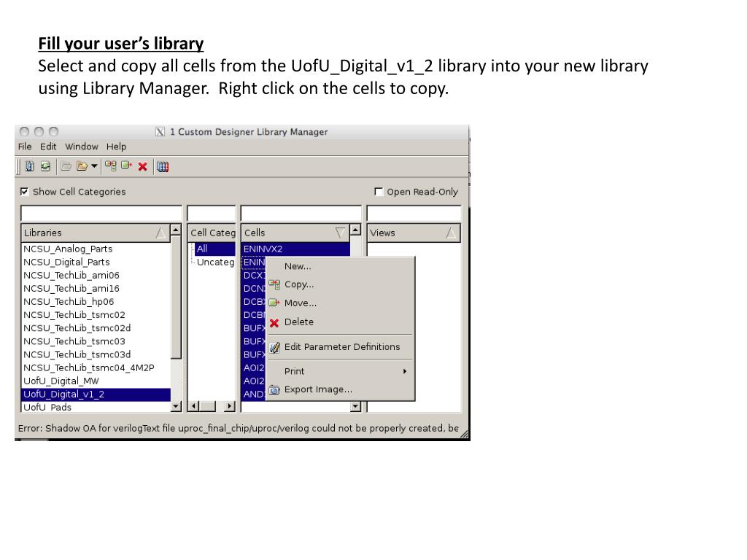Open the File menu
The image size is (747, 560).
click(25, 147)
